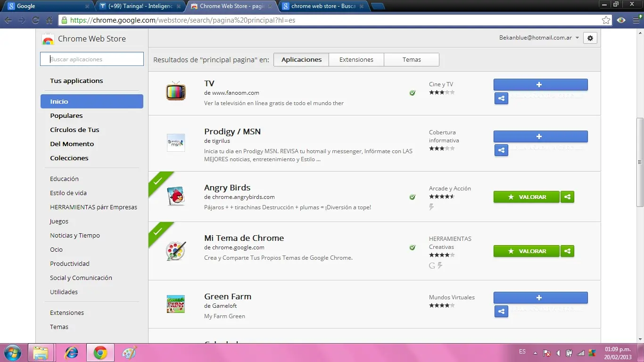This screenshot has width=644, height=362.
Task: Click VALORAR for Mi Tema de Chrome
Action: (526, 251)
